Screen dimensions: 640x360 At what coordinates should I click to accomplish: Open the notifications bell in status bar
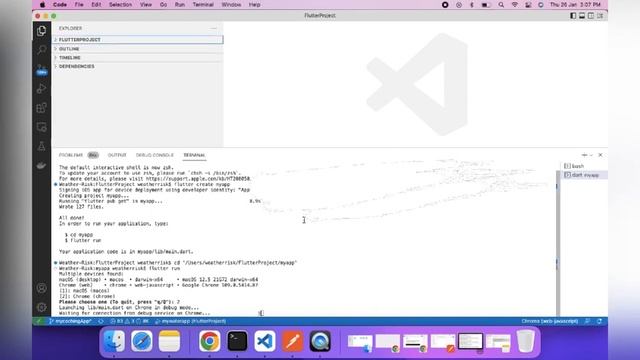(x=600, y=321)
